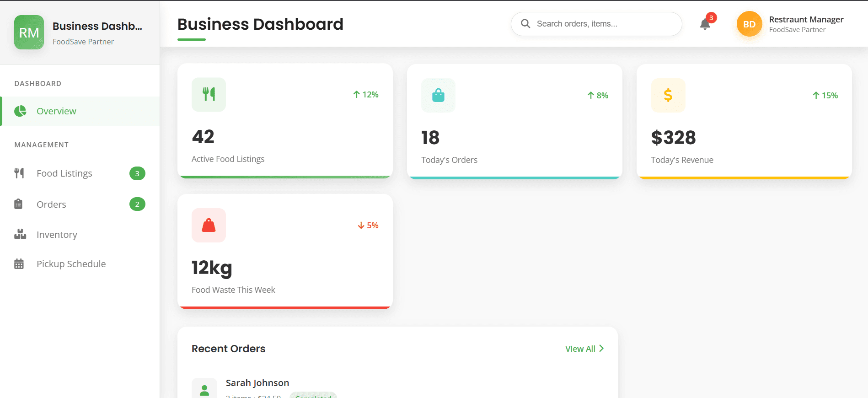The image size is (868, 398).
Task: Click the $328 revenue value
Action: 674,138
